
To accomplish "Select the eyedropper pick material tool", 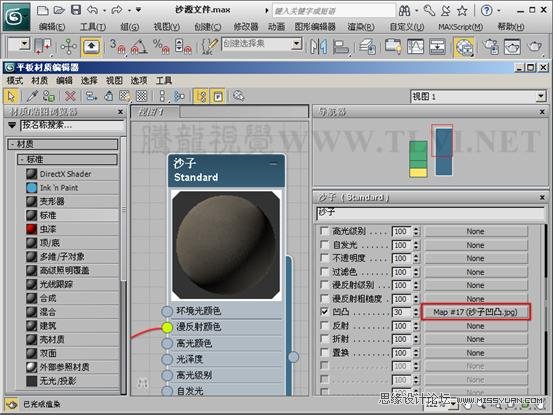I will (x=32, y=96).
